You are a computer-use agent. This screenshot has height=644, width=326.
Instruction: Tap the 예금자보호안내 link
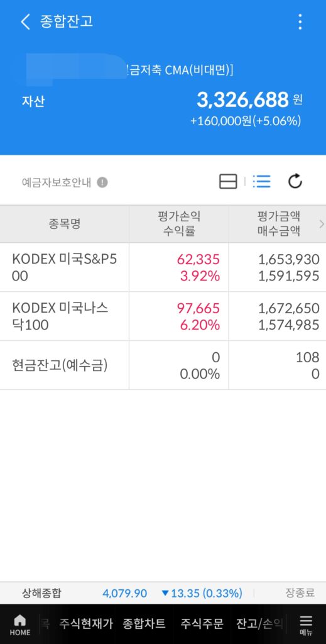(x=57, y=182)
